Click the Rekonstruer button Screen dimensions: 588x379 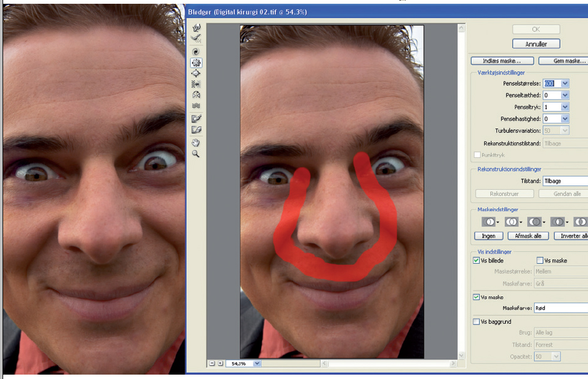click(504, 194)
